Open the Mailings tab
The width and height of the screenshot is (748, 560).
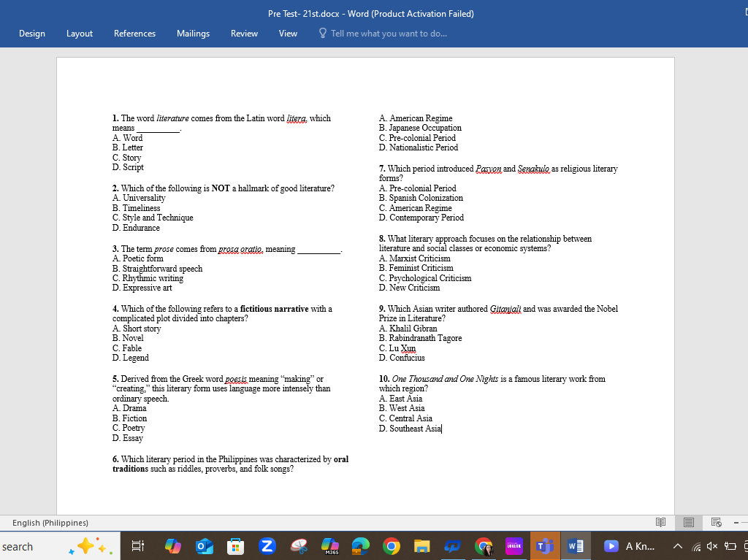(193, 34)
